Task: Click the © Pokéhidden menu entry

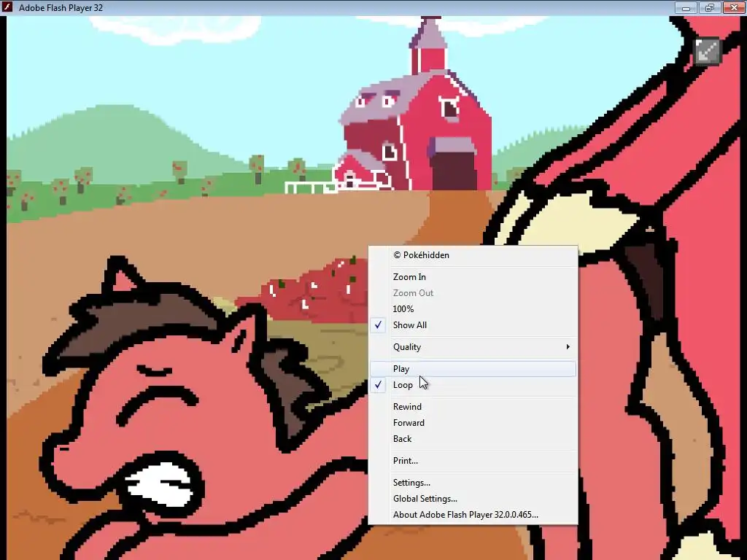Action: pyautogui.click(x=473, y=254)
